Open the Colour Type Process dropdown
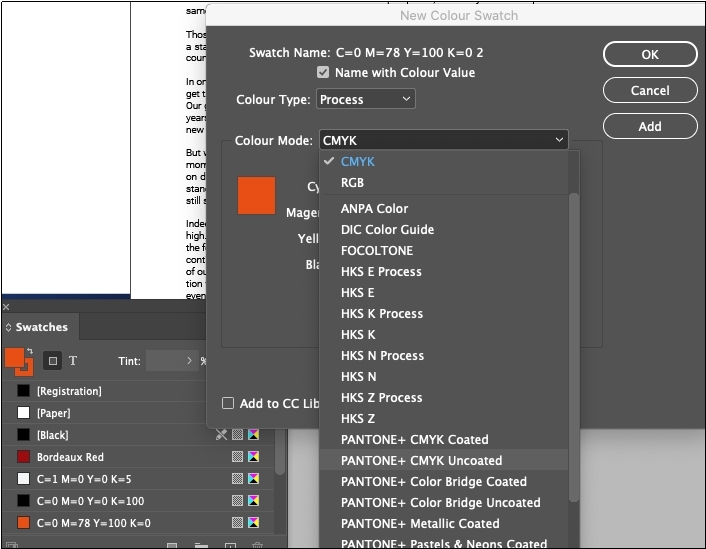Image resolution: width=706 pixels, height=549 pixels. [x=366, y=99]
